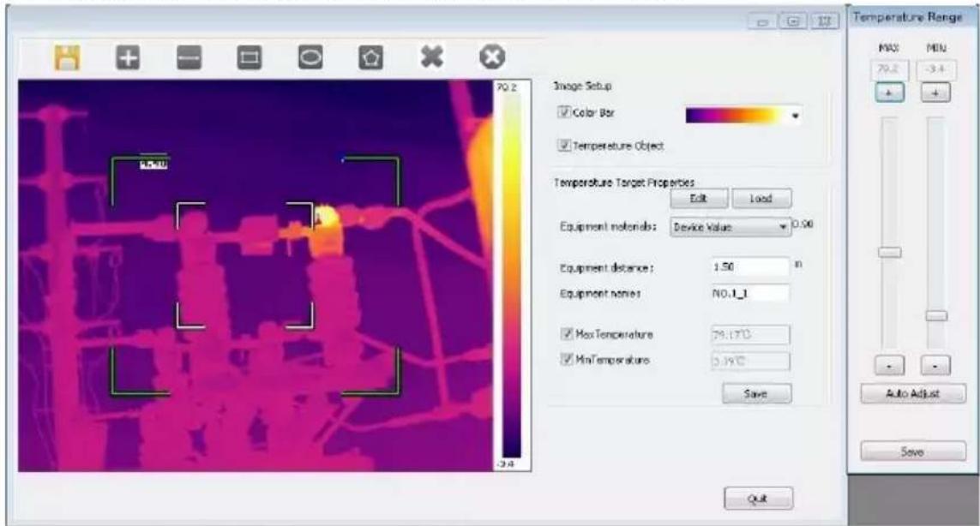
Task: Click the circled X delete-all icon
Action: 492,57
